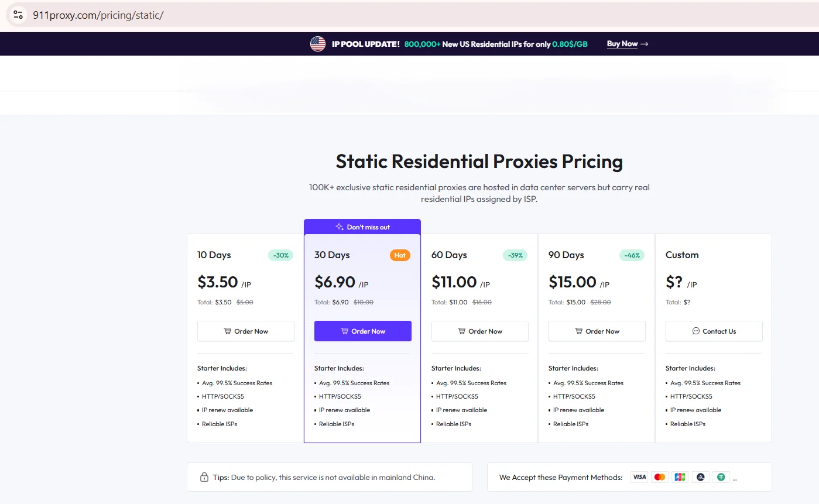Image resolution: width=819 pixels, height=504 pixels.
Task: Select the Mastercard payment icon
Action: (x=660, y=477)
